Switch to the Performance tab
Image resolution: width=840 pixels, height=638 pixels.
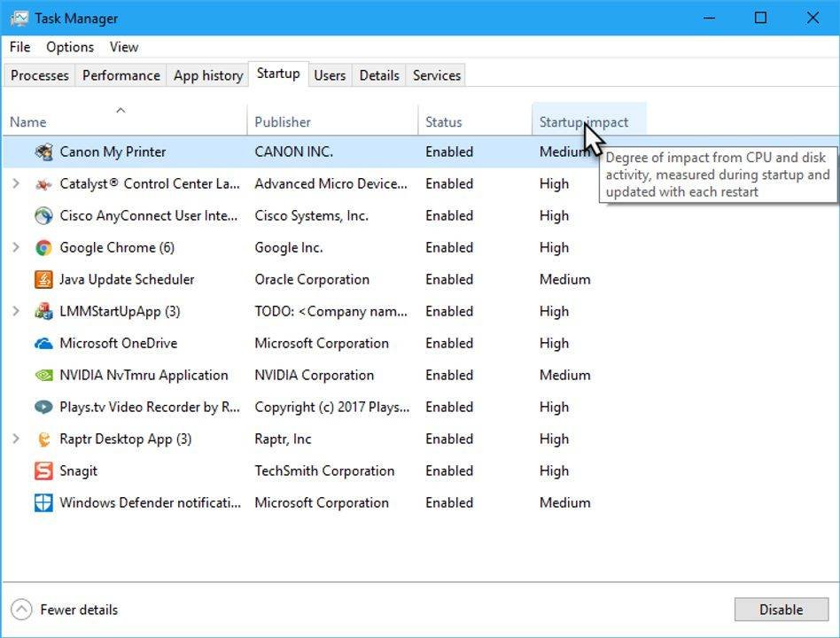click(x=121, y=75)
